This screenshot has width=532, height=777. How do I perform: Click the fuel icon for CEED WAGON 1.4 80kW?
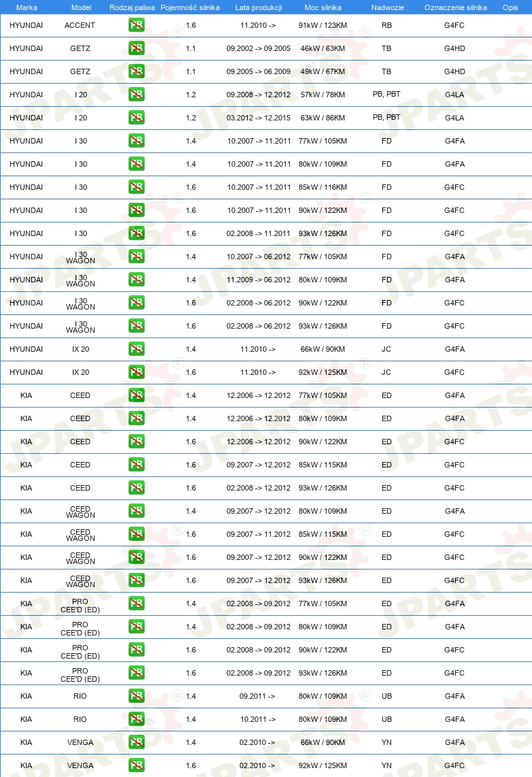136,510
